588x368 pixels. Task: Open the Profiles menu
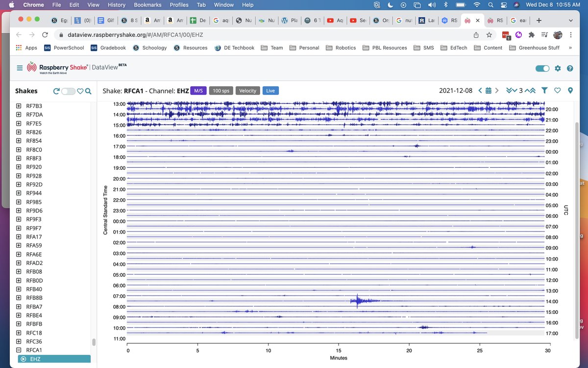[x=179, y=5]
